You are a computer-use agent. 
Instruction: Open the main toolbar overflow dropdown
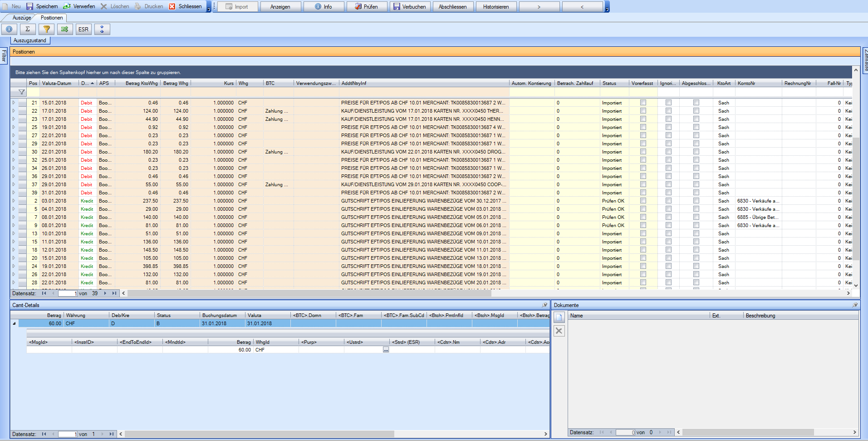[209, 9]
